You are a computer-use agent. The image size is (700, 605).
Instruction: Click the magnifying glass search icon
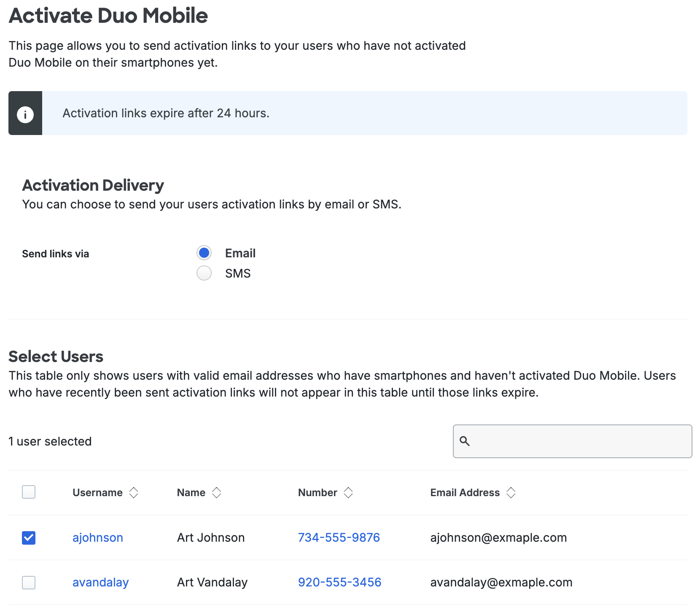[465, 441]
